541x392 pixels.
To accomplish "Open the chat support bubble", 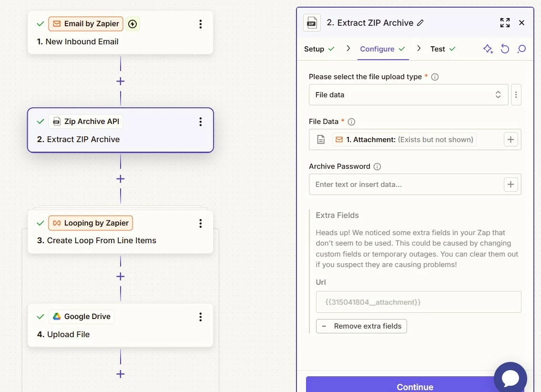I will click(x=510, y=378).
